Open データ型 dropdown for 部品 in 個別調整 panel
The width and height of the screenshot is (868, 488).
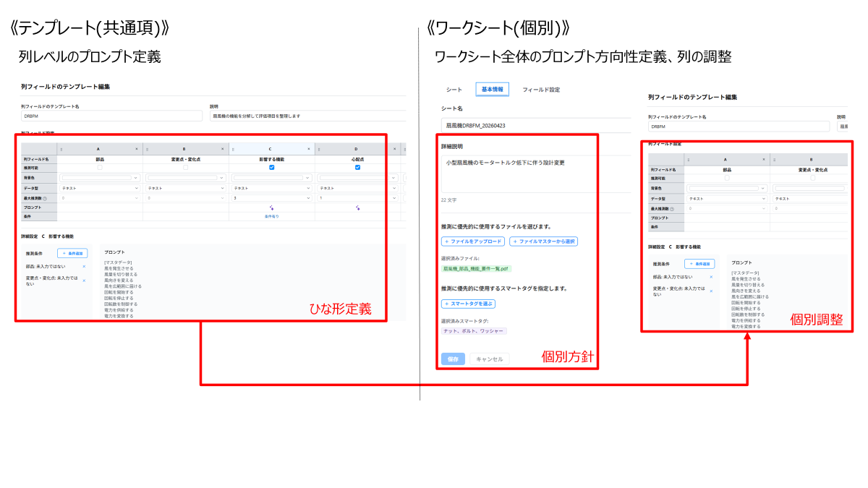point(727,198)
